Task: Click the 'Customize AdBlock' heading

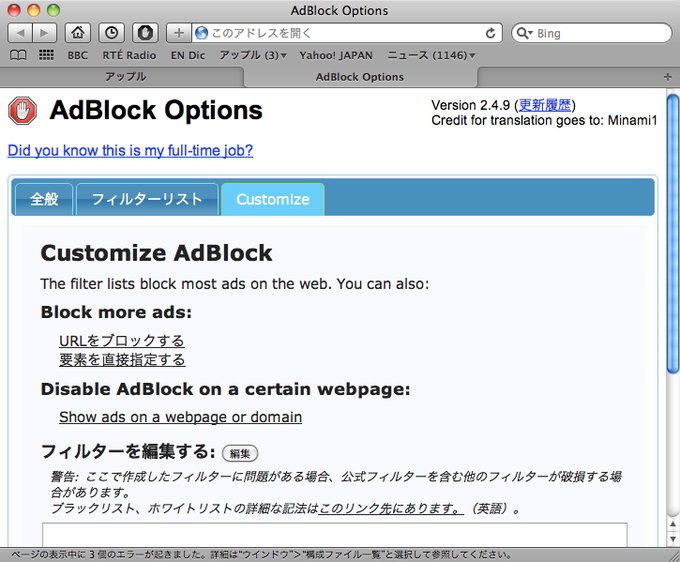Action: coord(156,253)
